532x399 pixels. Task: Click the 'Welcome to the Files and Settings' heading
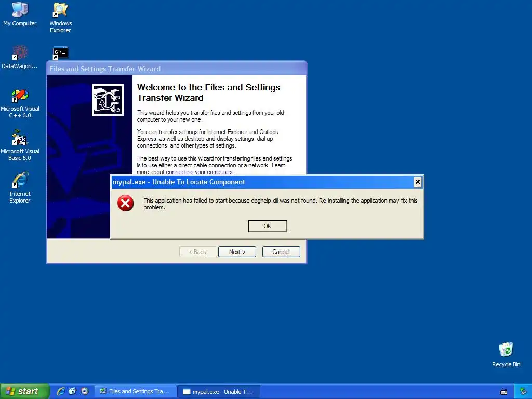point(209,92)
